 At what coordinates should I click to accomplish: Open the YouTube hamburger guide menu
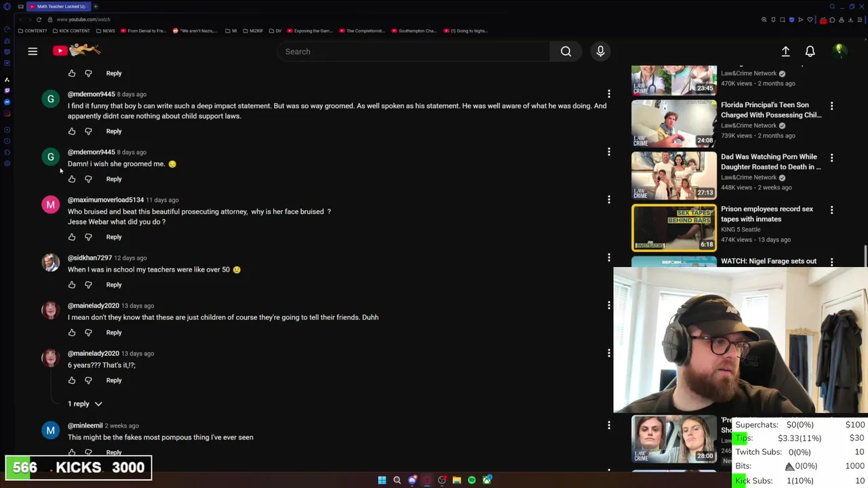(33, 52)
